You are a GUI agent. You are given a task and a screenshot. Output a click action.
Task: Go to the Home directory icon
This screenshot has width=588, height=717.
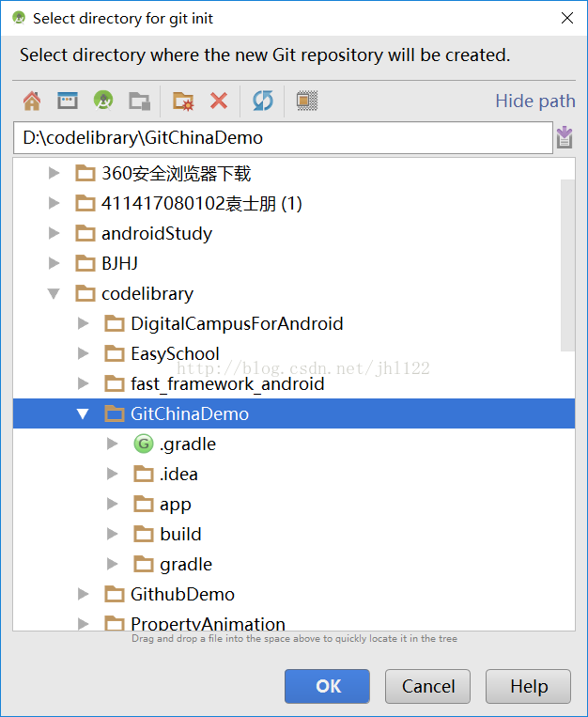click(x=32, y=101)
